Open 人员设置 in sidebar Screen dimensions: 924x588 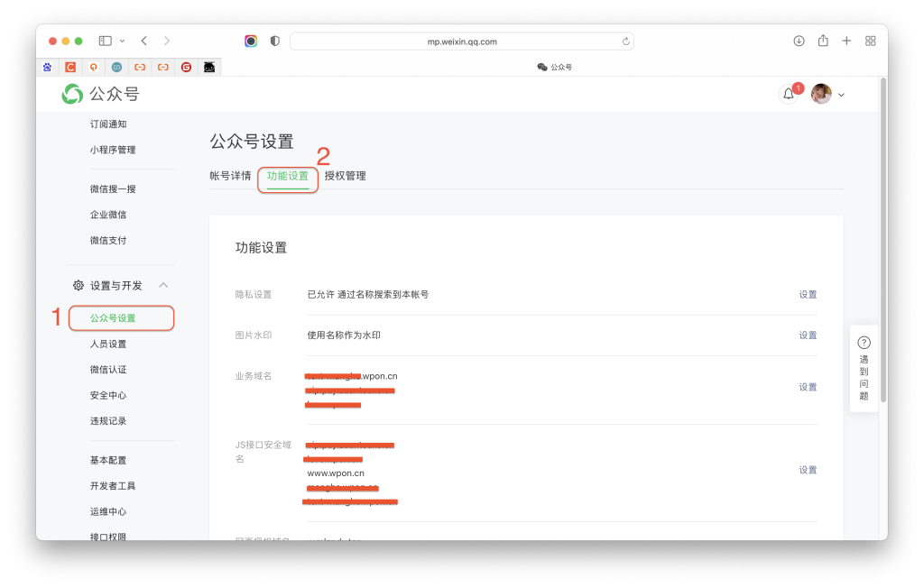click(108, 344)
